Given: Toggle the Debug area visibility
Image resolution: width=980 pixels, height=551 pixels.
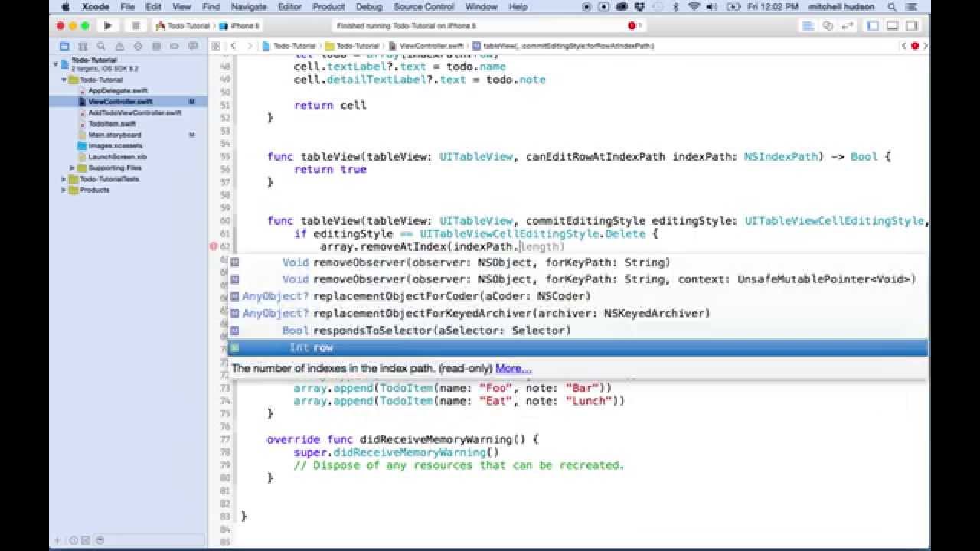Looking at the screenshot, I should 892,25.
